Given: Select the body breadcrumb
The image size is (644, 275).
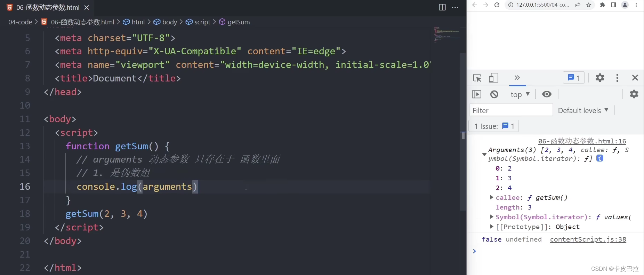Looking at the screenshot, I should (166, 22).
